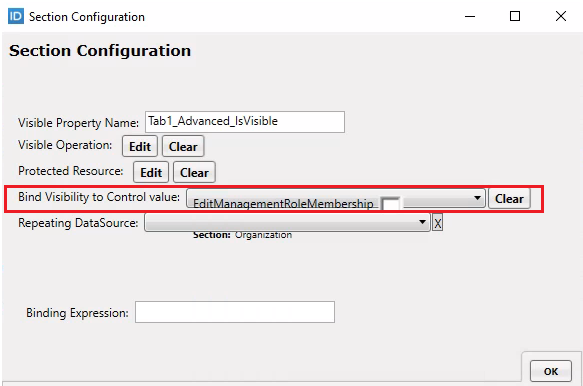Confirm with the OK button
Image resolution: width=583 pixels, height=386 pixels.
(x=551, y=371)
